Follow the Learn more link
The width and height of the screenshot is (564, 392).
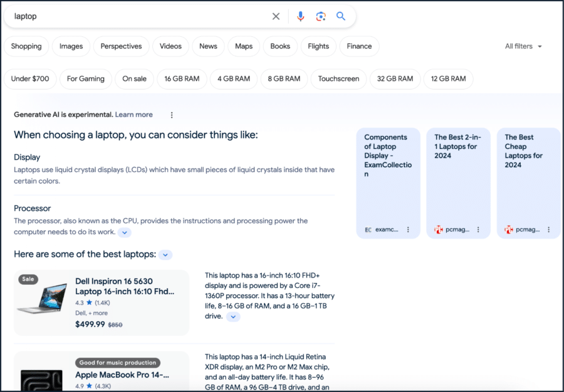click(x=134, y=115)
